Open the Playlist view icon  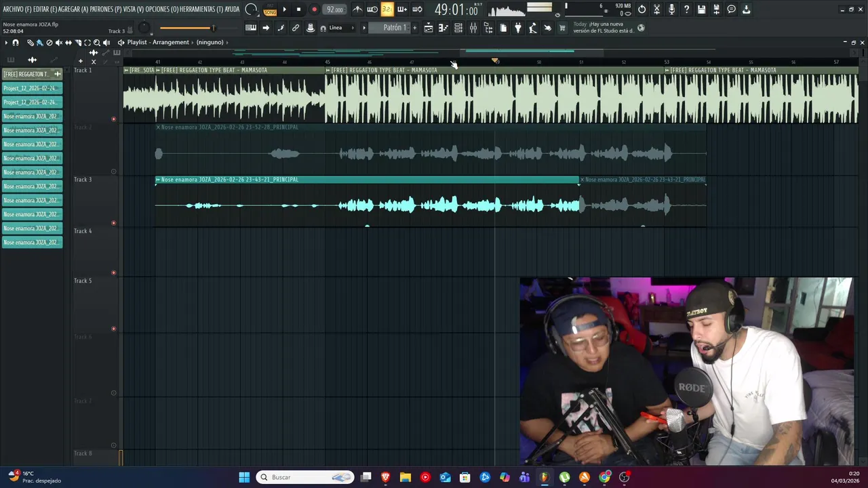[x=429, y=28]
